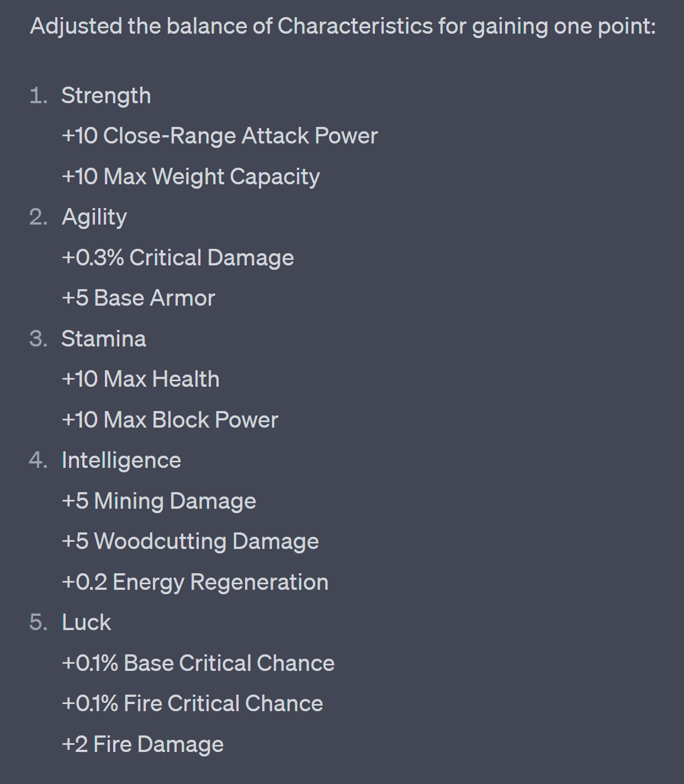This screenshot has width=684, height=784.
Task: Select the Agility list item
Action: (x=94, y=217)
